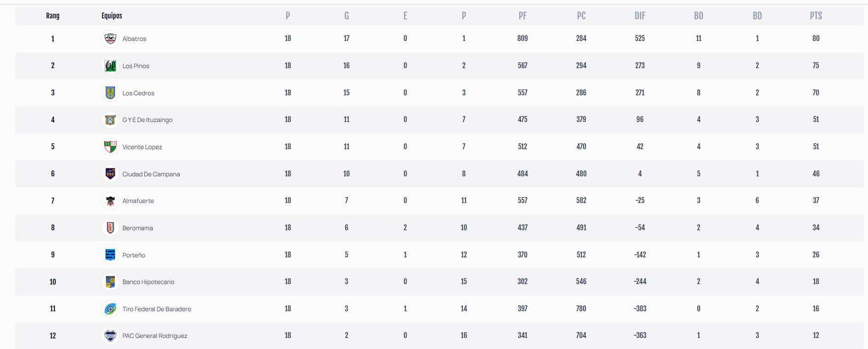Click the PAC General Rodriguez crest
868x349 pixels.
(x=110, y=336)
